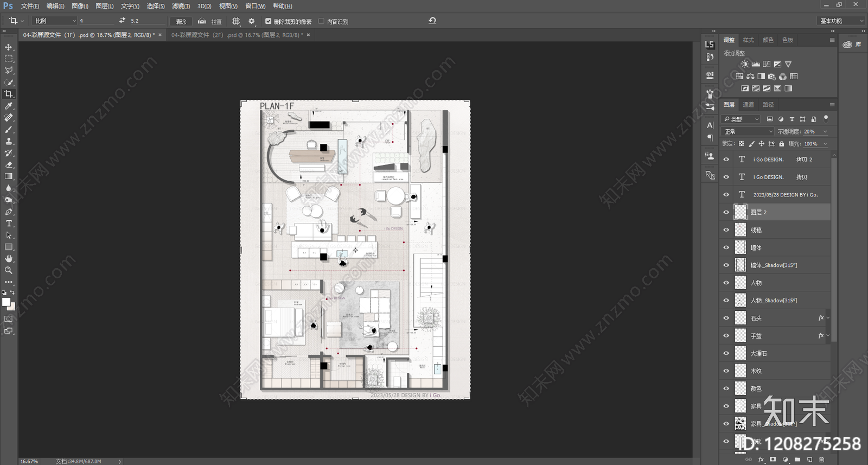Expand effects on the 石头 layer

point(828,318)
